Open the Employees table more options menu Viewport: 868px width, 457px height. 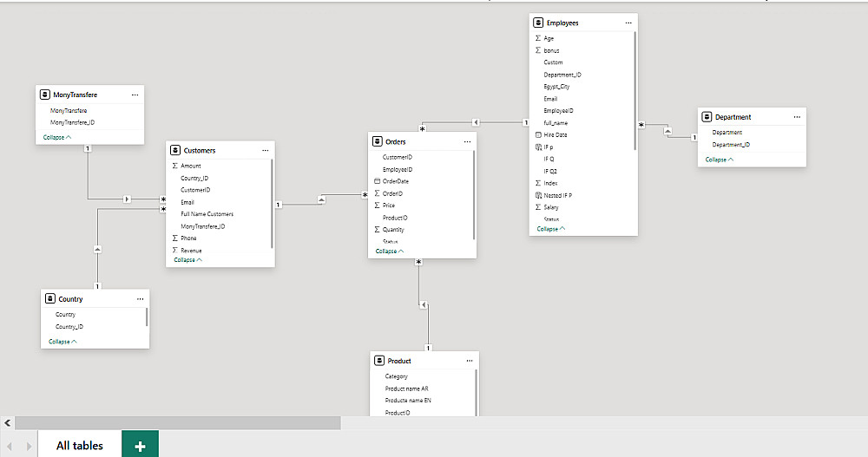[628, 23]
